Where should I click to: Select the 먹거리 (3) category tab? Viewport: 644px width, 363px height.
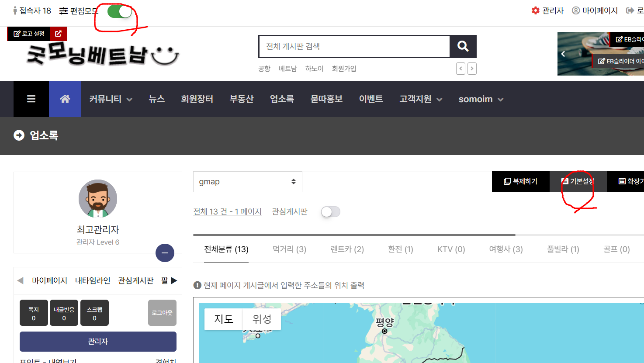(x=289, y=249)
